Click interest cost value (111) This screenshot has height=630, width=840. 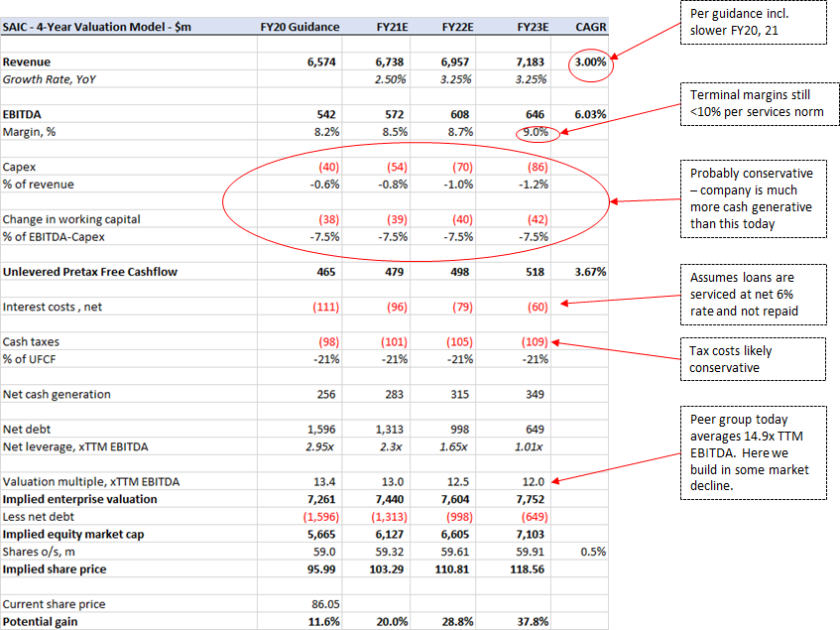[326, 307]
